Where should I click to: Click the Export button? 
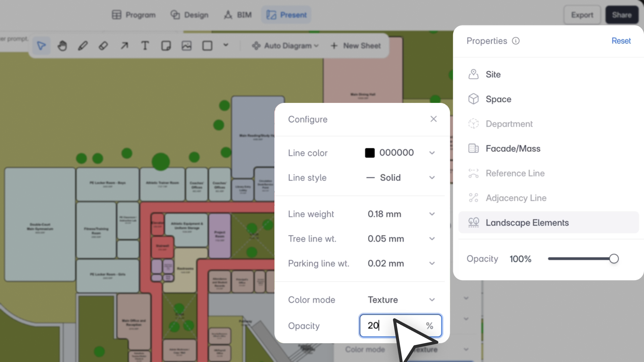(582, 15)
